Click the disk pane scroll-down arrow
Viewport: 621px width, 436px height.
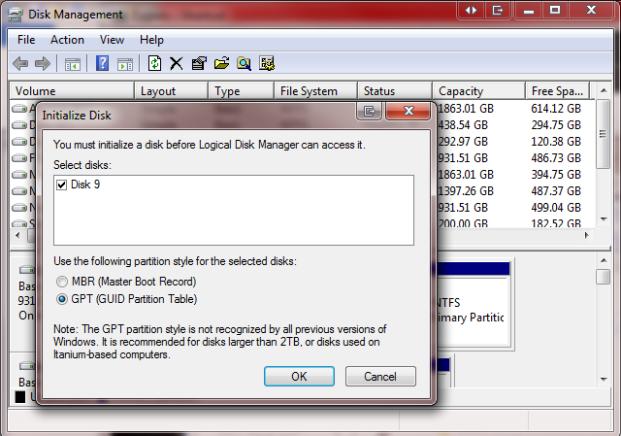pos(603,379)
